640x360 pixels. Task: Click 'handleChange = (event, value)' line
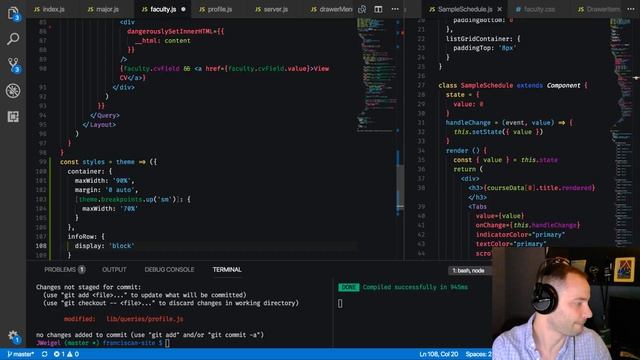509,122
